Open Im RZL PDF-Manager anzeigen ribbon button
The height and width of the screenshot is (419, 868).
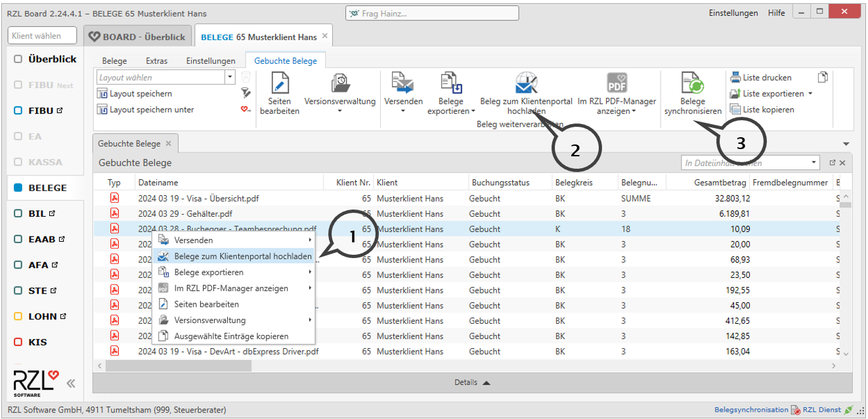coord(616,83)
